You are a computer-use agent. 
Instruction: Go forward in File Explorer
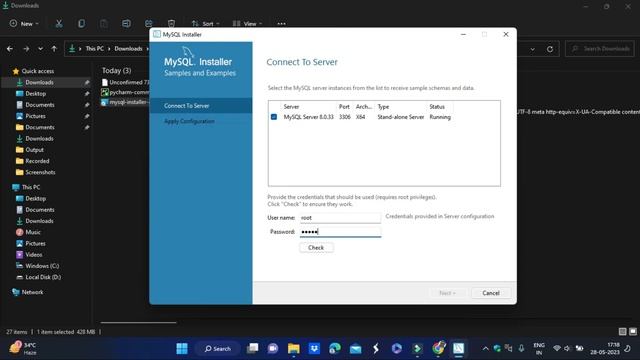click(26, 49)
